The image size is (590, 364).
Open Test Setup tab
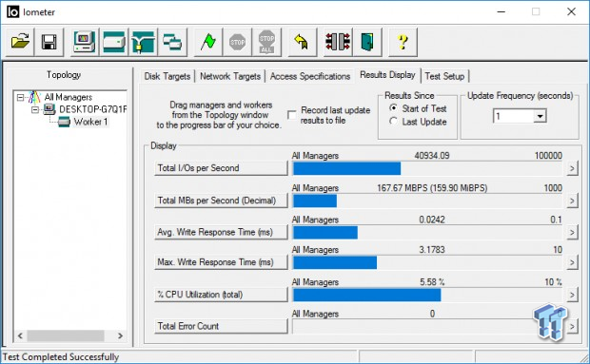tap(444, 76)
